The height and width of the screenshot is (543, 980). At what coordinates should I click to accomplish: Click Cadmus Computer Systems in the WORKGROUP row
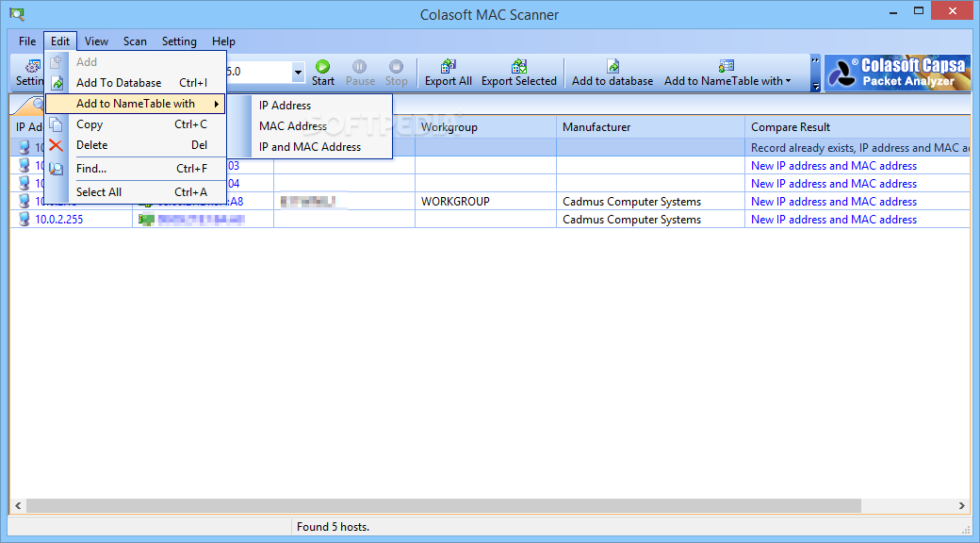click(631, 202)
